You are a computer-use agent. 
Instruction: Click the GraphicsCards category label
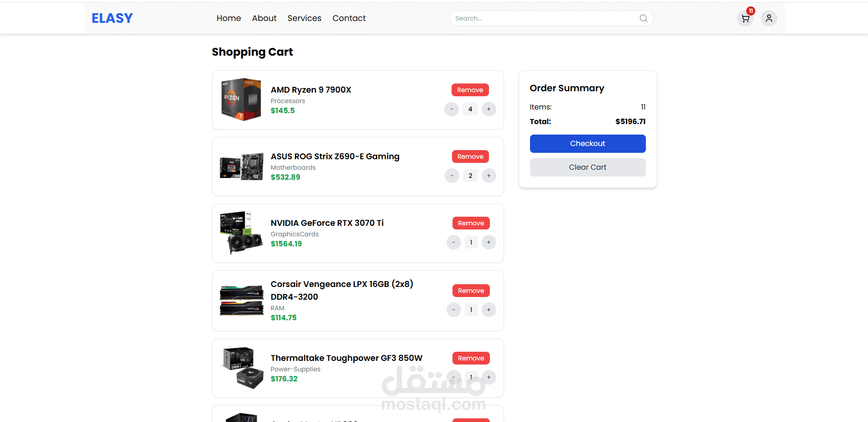tap(295, 234)
